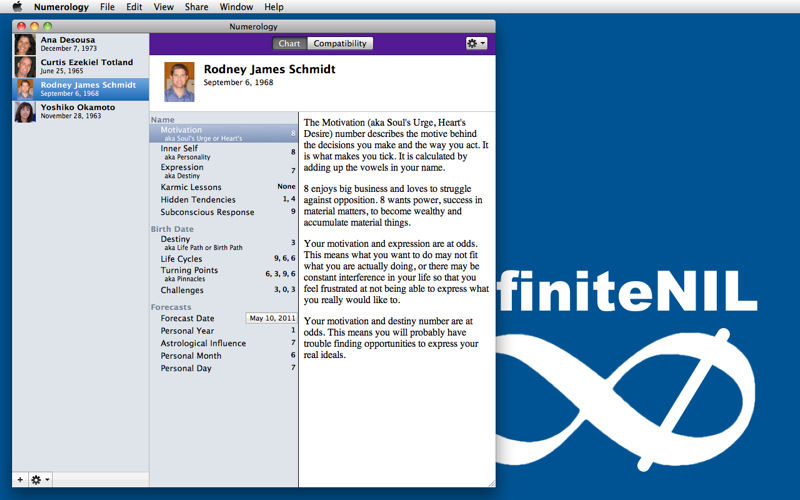This screenshot has width=800, height=500.
Task: Select the Life Cycles row
Action: pyautogui.click(x=223, y=259)
